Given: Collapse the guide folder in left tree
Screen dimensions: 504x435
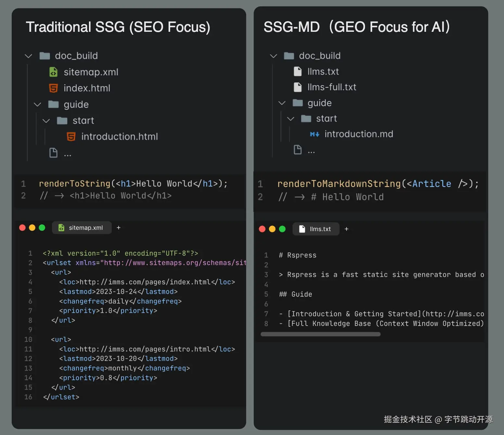Looking at the screenshot, I should click(37, 105).
